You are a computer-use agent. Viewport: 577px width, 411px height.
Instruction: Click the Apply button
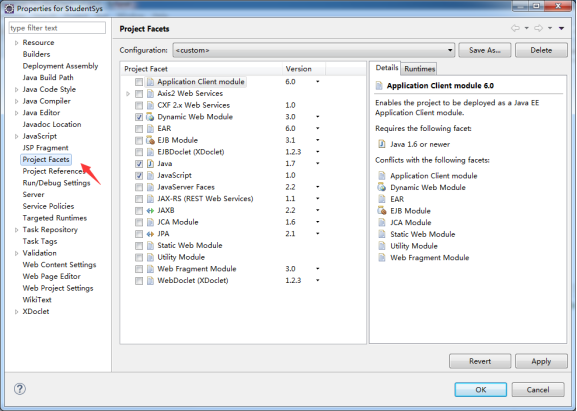(x=541, y=361)
